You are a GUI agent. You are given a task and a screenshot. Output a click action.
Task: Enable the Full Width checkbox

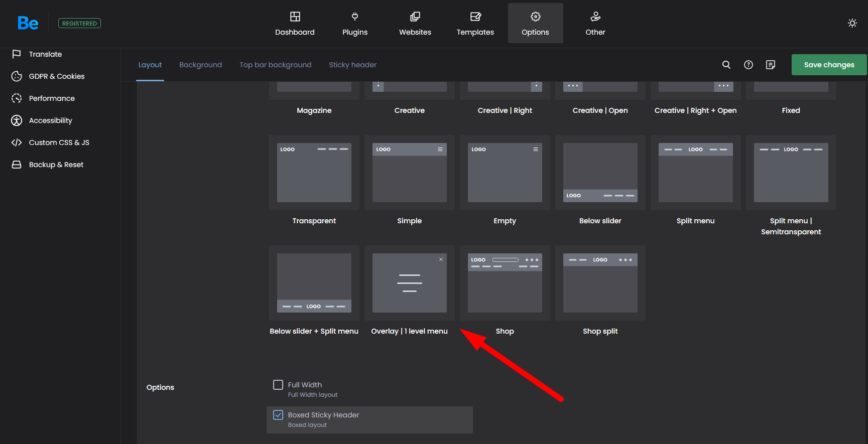(x=278, y=385)
